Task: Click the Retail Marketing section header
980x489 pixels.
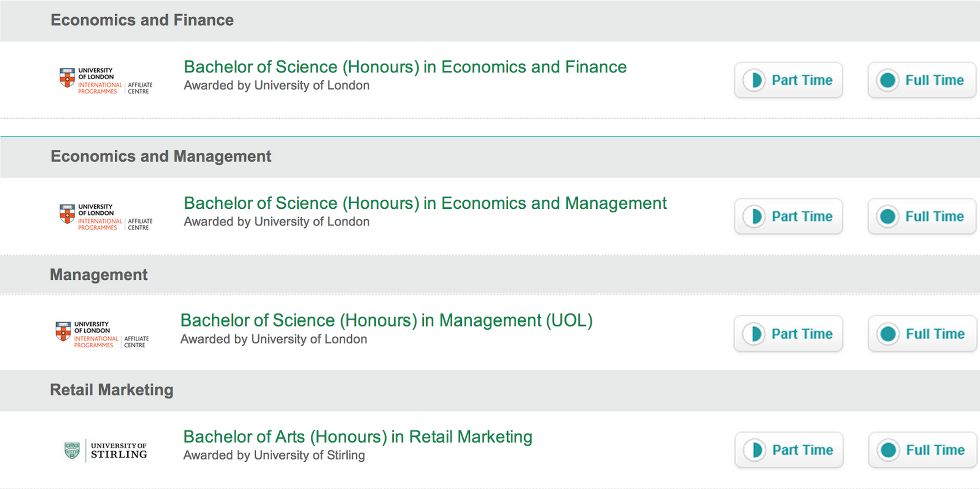Action: pos(112,390)
